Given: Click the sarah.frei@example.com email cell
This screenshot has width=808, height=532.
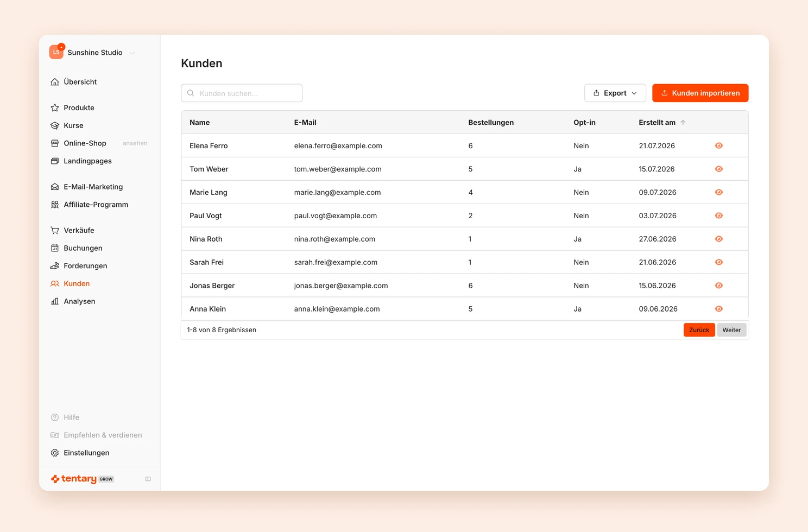Looking at the screenshot, I should (x=336, y=262).
